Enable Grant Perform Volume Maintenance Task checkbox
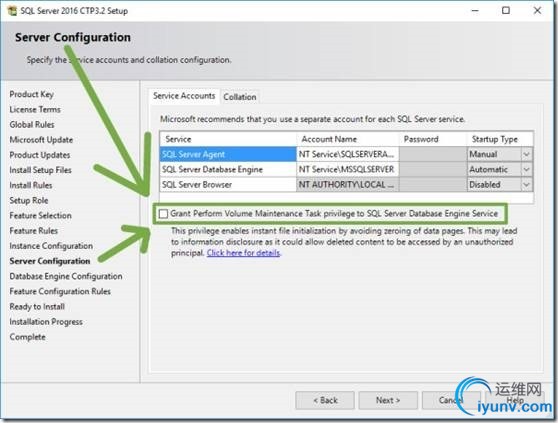558x423 pixels. click(163, 214)
